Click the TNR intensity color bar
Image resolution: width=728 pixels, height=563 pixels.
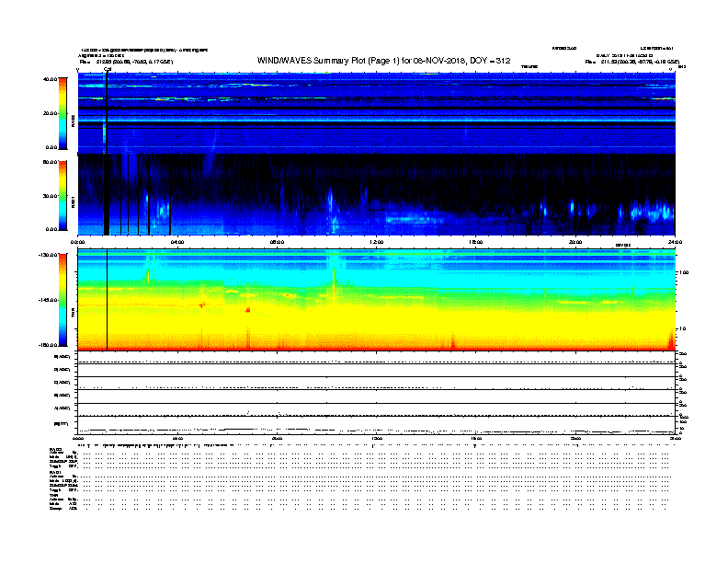[63, 300]
